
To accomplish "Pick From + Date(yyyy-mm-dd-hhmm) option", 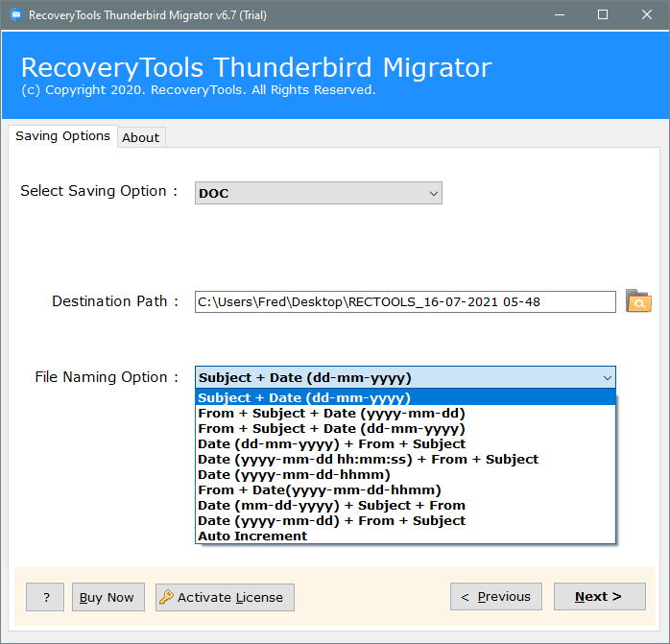I will 405,490.
